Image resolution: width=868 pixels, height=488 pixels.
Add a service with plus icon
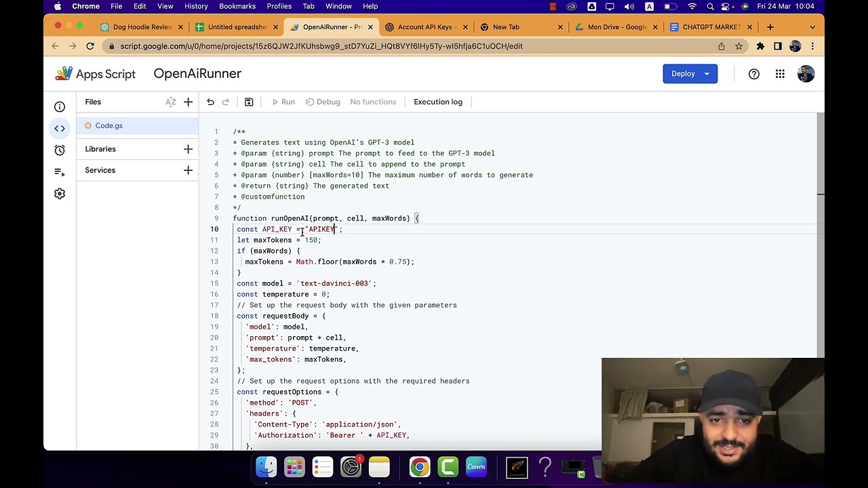189,170
